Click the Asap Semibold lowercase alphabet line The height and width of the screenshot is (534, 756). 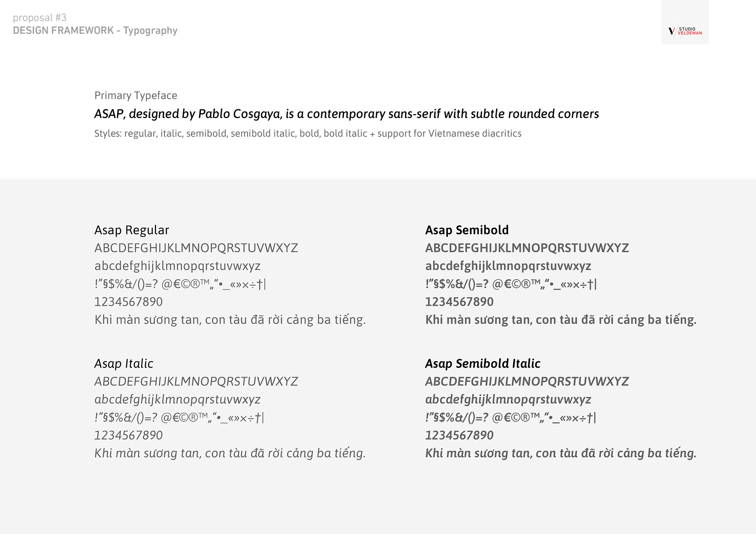(x=508, y=266)
